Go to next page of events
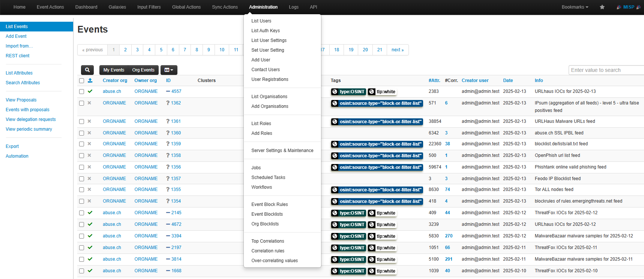Screen dimensions: 644x279 point(398,50)
